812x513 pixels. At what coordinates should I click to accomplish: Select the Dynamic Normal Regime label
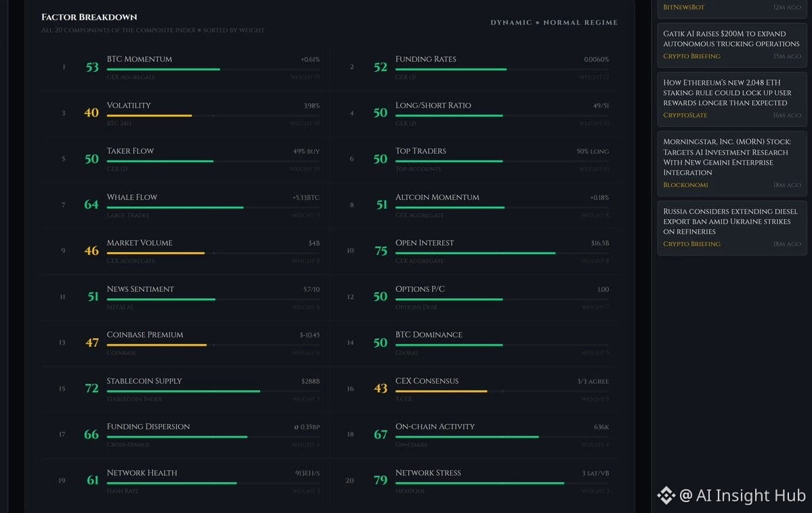pos(553,22)
